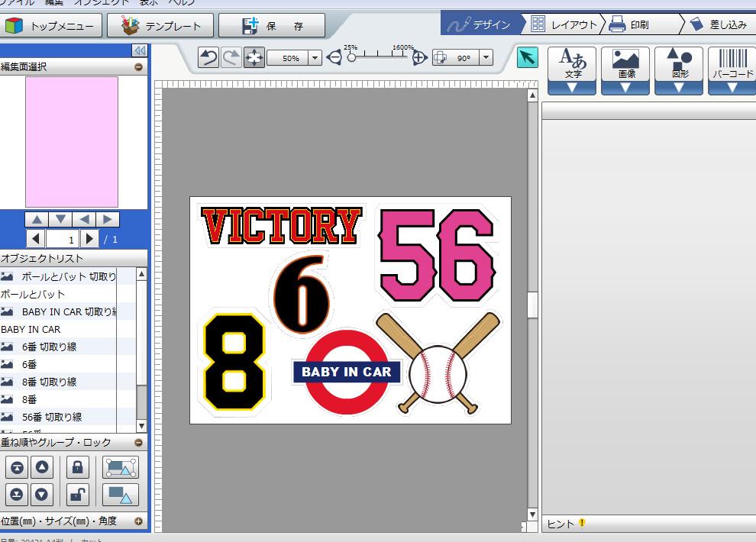This screenshot has width=756, height=542.
Task: Click the group objects icon
Action: click(x=121, y=468)
